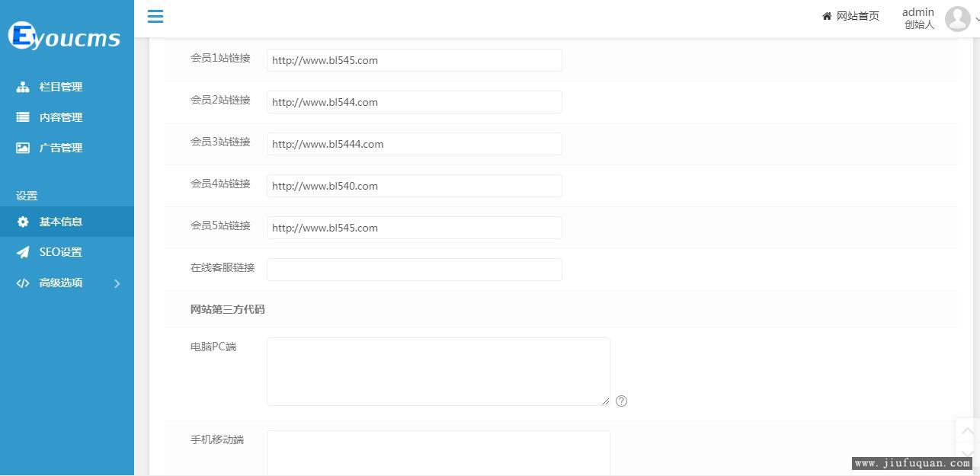The height and width of the screenshot is (476, 980).
Task: Click the ad management image icon
Action: tap(23, 148)
